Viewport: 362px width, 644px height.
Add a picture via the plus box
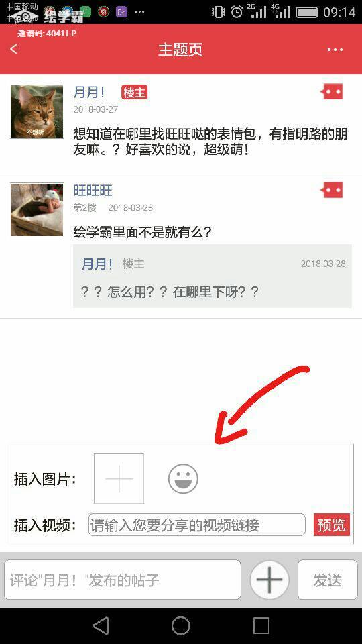tap(119, 478)
